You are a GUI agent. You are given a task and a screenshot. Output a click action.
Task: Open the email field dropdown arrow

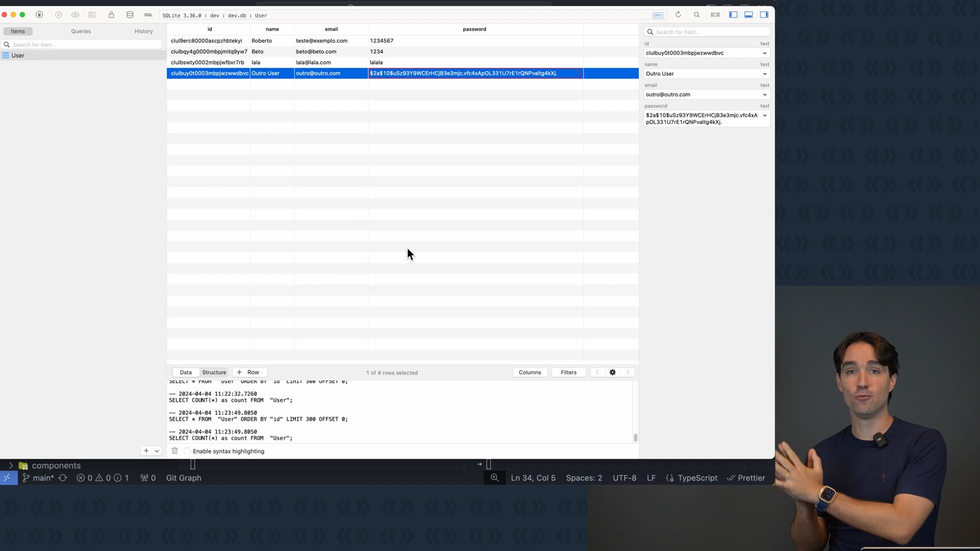(765, 95)
